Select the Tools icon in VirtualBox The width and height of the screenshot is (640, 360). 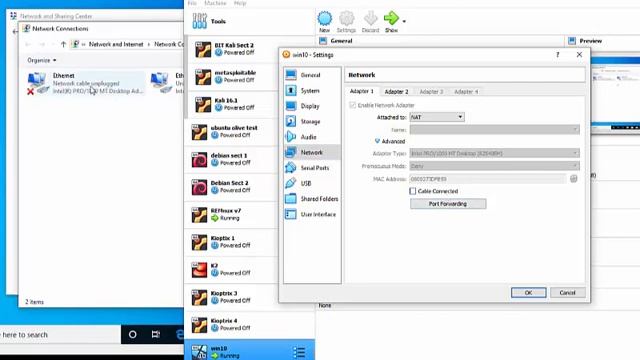pyautogui.click(x=200, y=21)
